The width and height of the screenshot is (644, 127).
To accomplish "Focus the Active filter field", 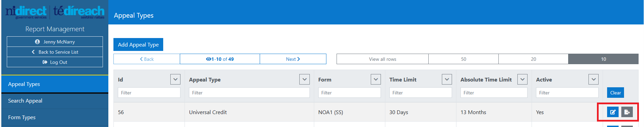I will pyautogui.click(x=567, y=93).
